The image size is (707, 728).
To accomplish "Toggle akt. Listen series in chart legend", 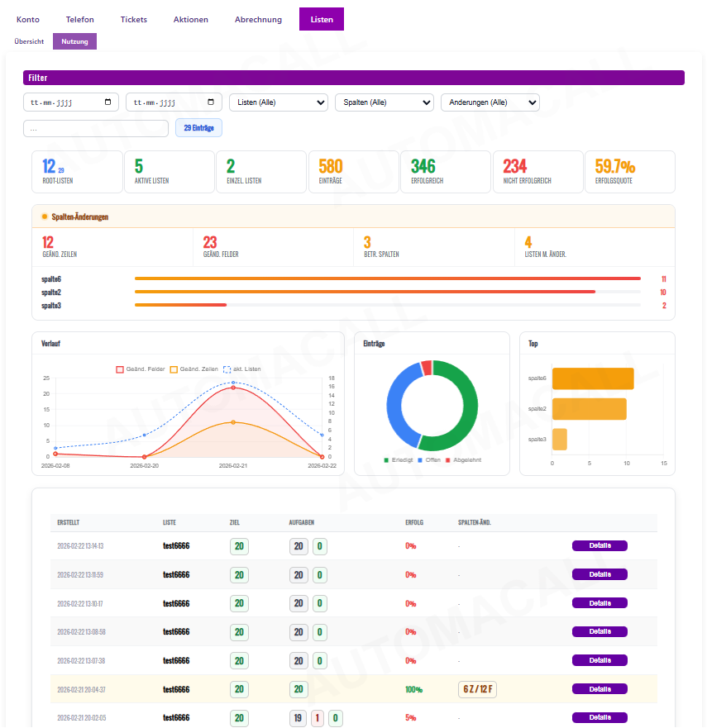I will point(242,369).
